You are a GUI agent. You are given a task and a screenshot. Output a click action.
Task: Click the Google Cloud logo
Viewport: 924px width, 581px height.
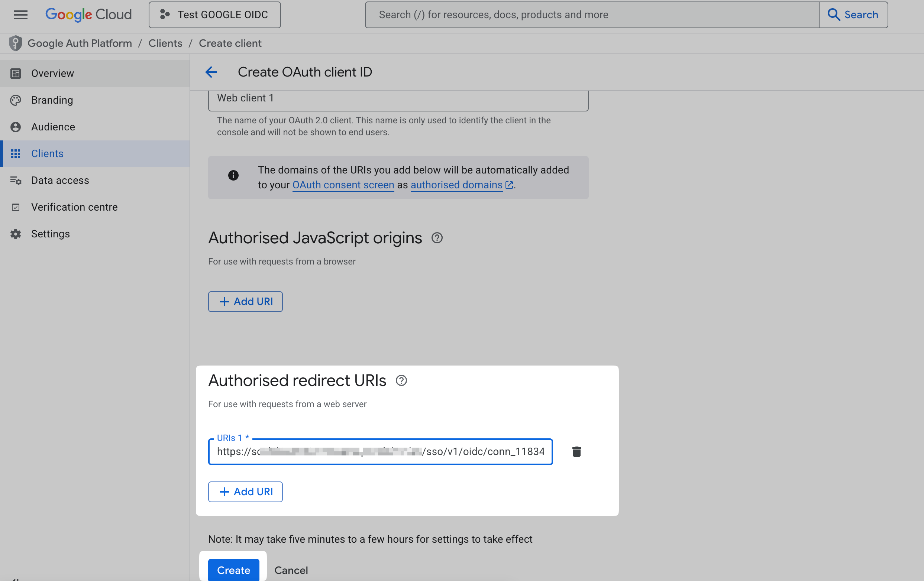pyautogui.click(x=88, y=14)
